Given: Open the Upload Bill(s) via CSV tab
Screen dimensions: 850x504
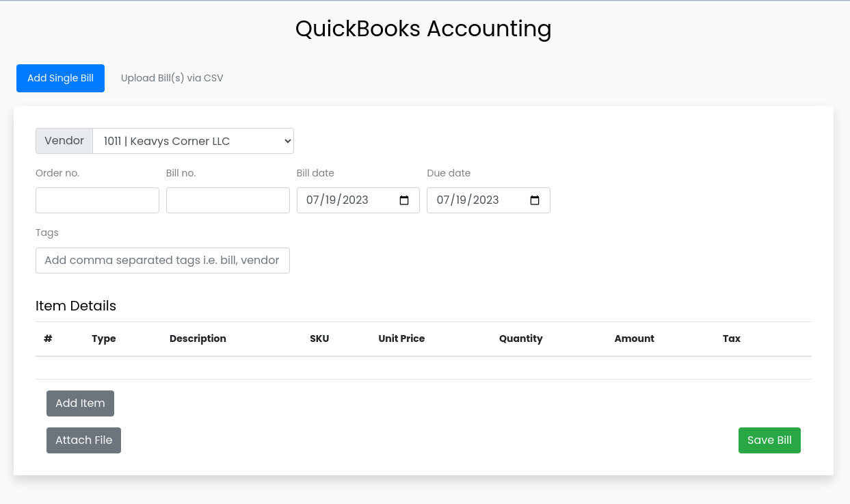Looking at the screenshot, I should (x=172, y=78).
